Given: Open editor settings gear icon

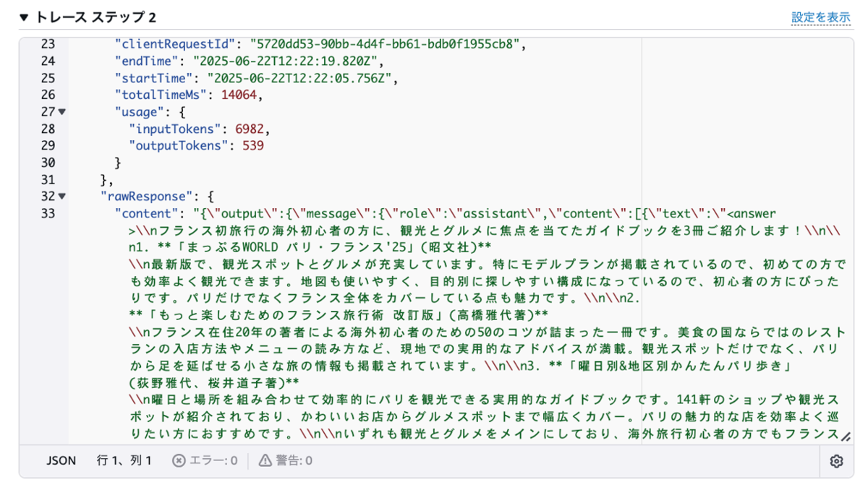Looking at the screenshot, I should point(836,460).
